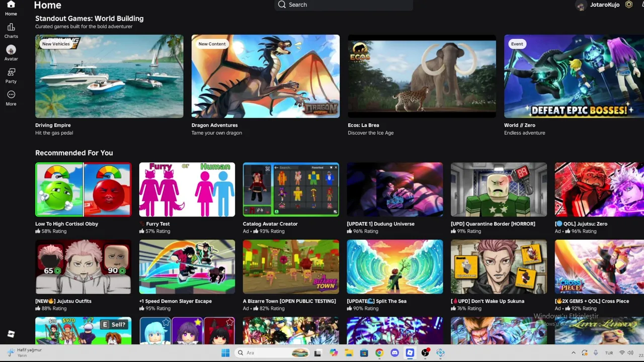Click the magnifier icon in the search bar

pos(282,5)
